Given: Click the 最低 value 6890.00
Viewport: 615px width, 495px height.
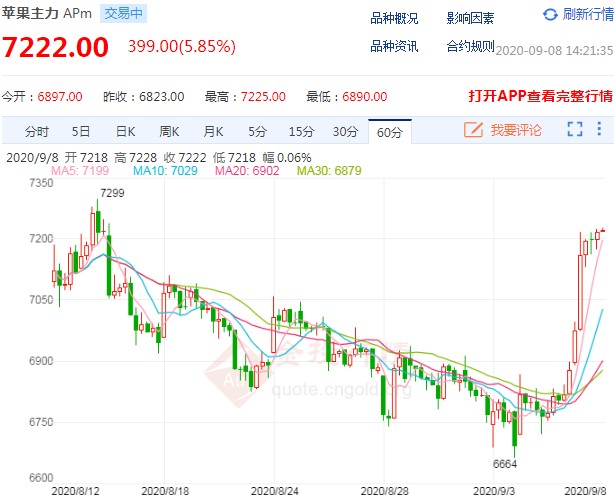Looking at the screenshot, I should (x=365, y=96).
